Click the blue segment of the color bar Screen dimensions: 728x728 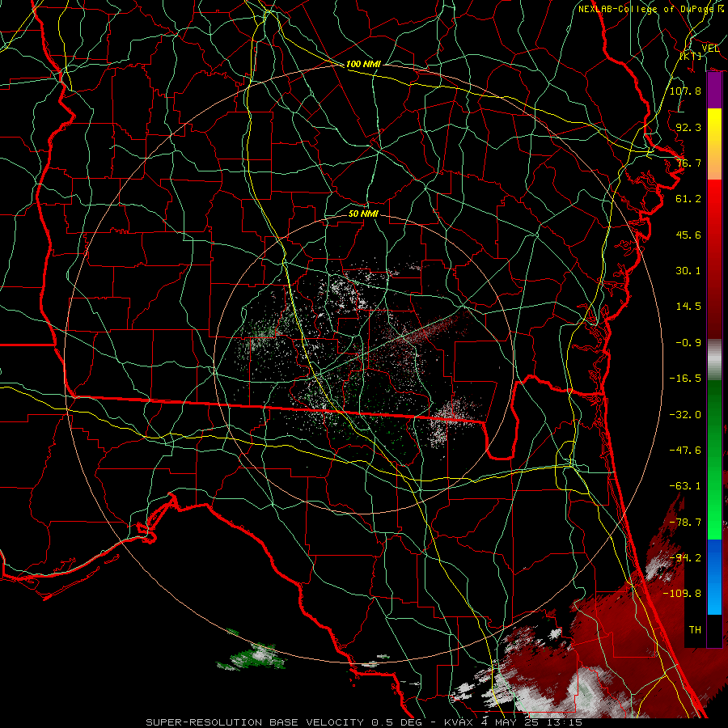click(714, 577)
